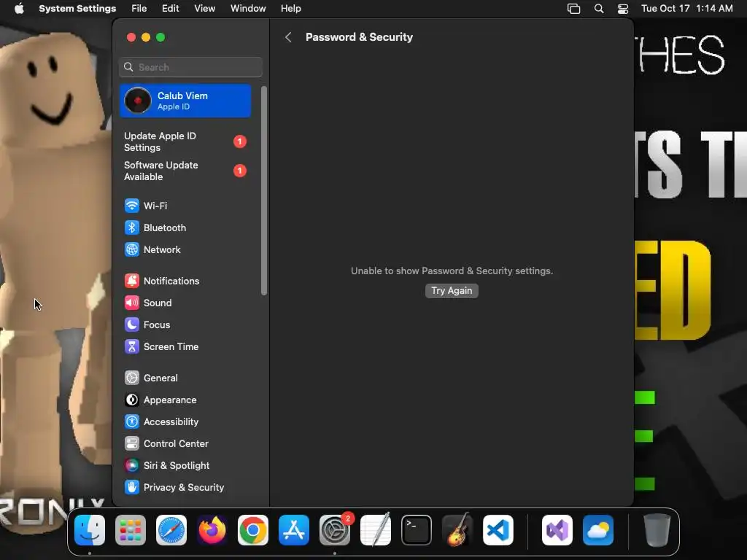Viewport: 747px width, 560px height.
Task: Click the sidebar scrollbar
Action: click(x=264, y=190)
